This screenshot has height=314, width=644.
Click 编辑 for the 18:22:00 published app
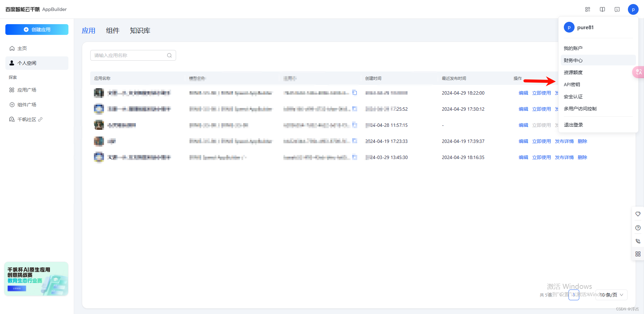coord(523,93)
